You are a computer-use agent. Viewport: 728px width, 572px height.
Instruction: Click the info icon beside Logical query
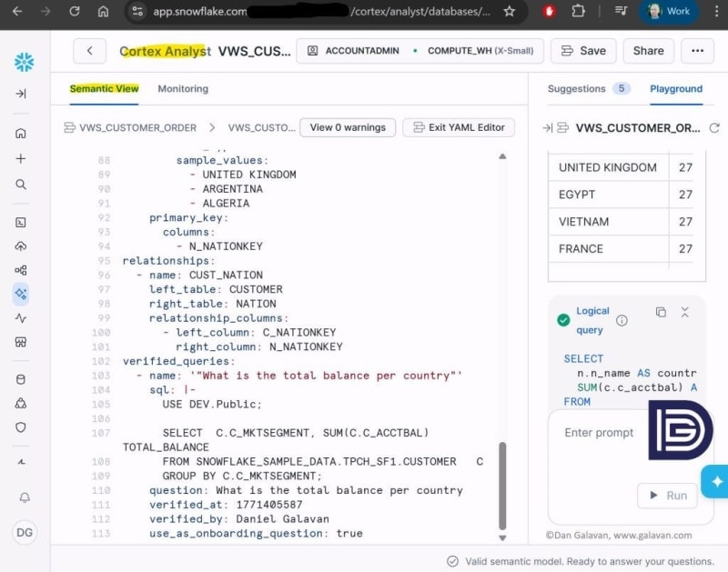[x=622, y=320]
